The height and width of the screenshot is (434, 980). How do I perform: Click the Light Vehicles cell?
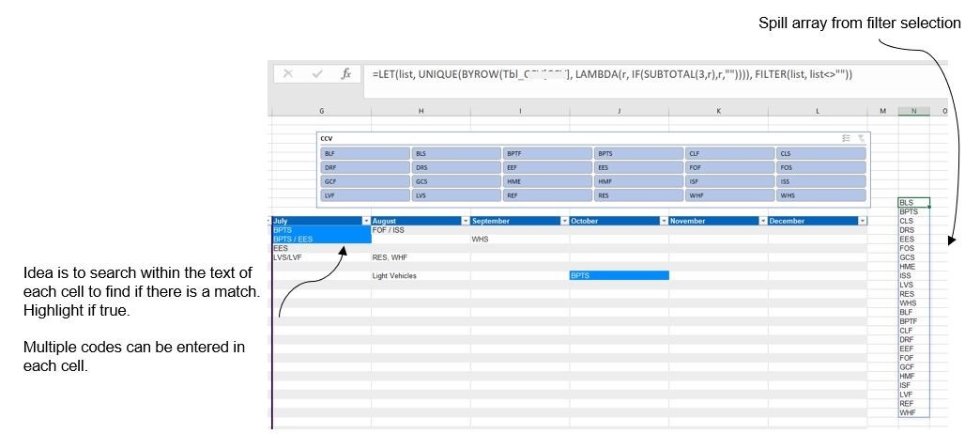(x=421, y=275)
